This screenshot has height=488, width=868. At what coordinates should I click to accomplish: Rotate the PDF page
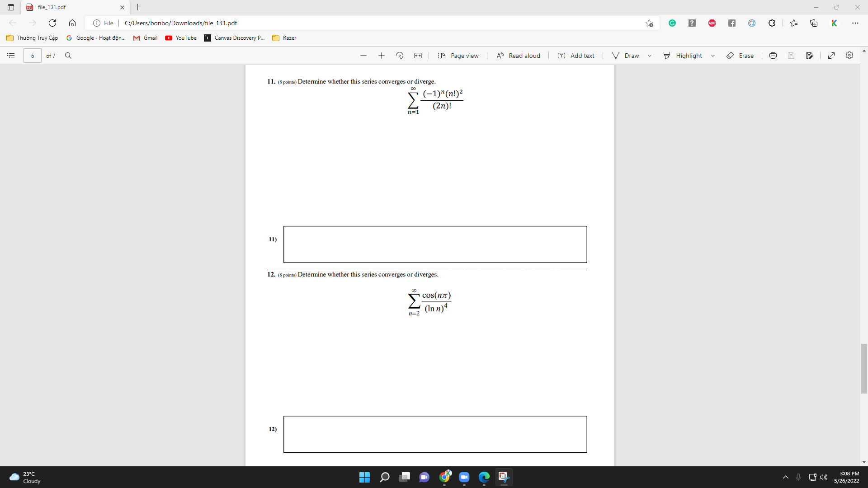(399, 56)
